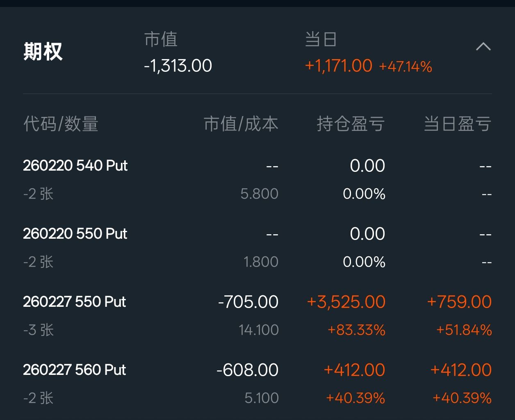Sort by 当日盈亏 column header
Screen dimensions: 515x420
[457, 124]
